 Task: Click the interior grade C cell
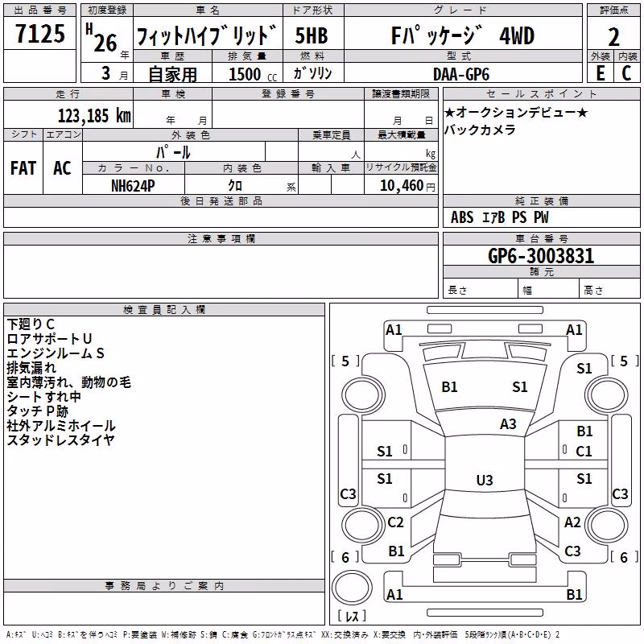tap(626, 73)
